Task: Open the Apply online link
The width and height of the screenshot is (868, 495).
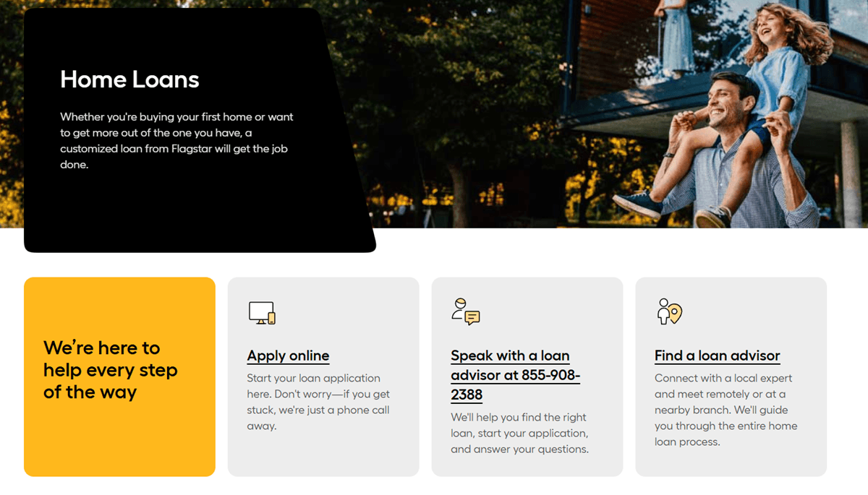Action: point(288,356)
